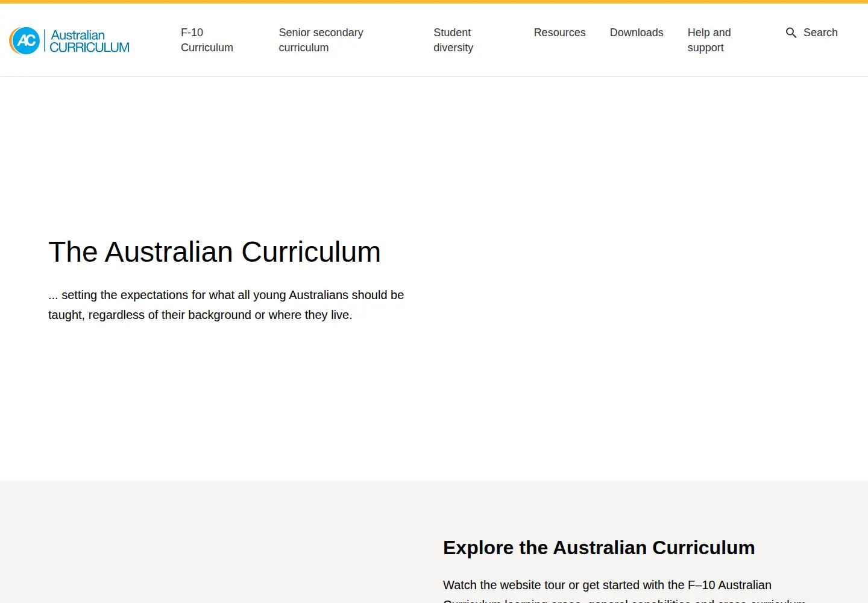Viewport: 868px width, 603px height.
Task: Open the F-10 Curriculum menu
Action: click(x=207, y=40)
